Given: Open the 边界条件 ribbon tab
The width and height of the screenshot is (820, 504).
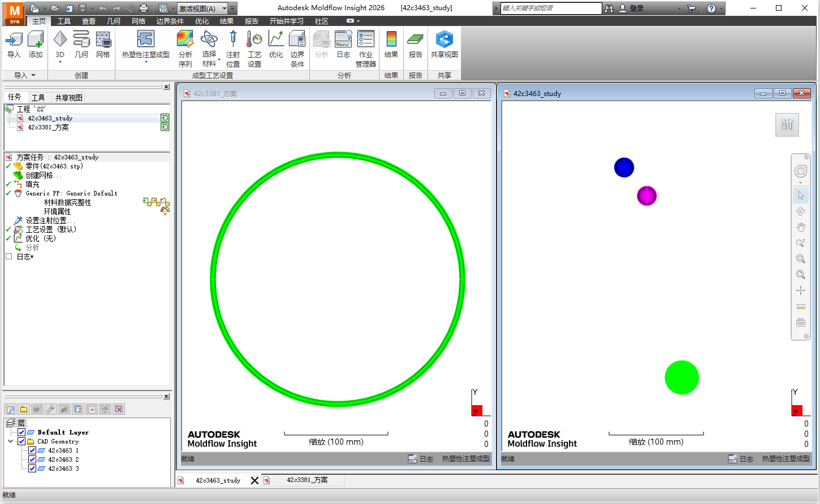Looking at the screenshot, I should tap(170, 21).
